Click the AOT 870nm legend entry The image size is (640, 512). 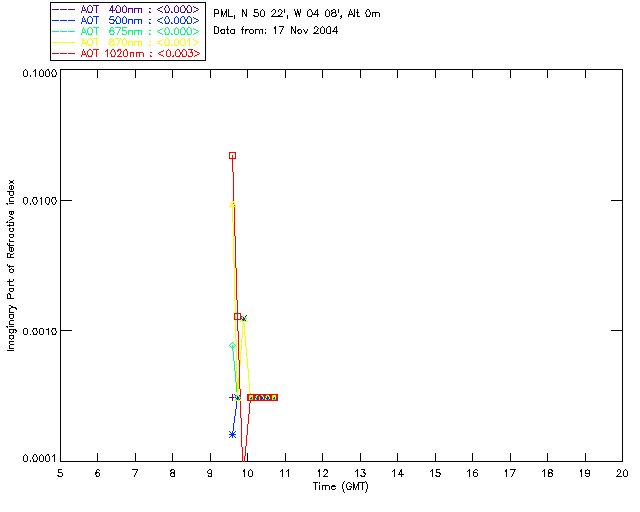tap(127, 42)
